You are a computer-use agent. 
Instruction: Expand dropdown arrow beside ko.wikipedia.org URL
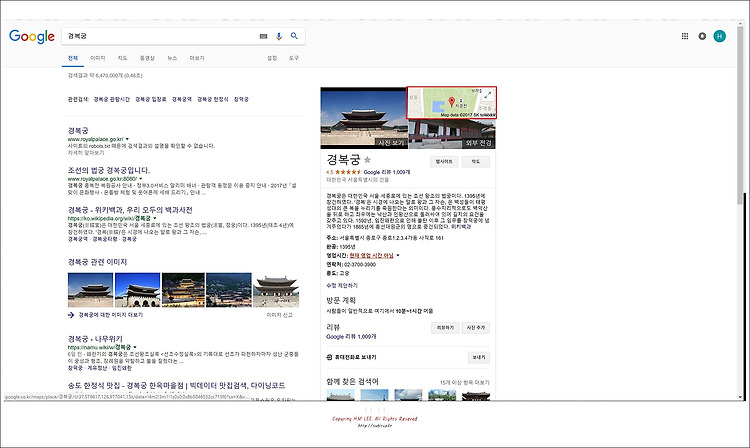[x=154, y=219]
